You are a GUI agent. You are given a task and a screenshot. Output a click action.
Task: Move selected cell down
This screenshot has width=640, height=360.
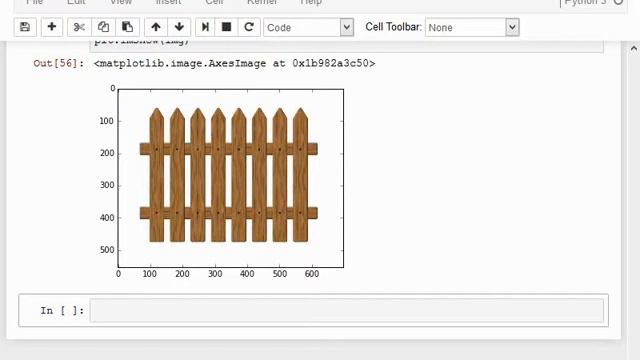179,27
